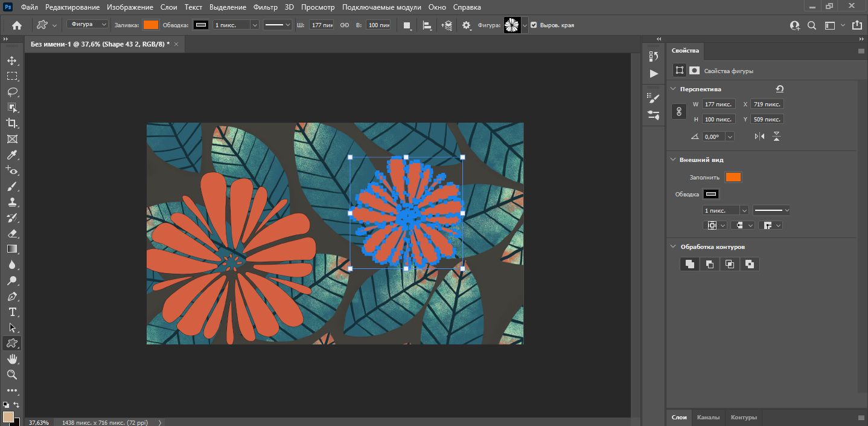The image size is (868, 426).
Task: Collapse the 'Перспектива' section
Action: coord(674,89)
